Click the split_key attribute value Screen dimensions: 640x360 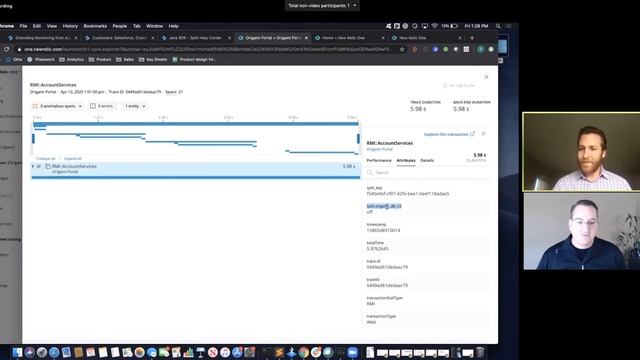coord(408,194)
